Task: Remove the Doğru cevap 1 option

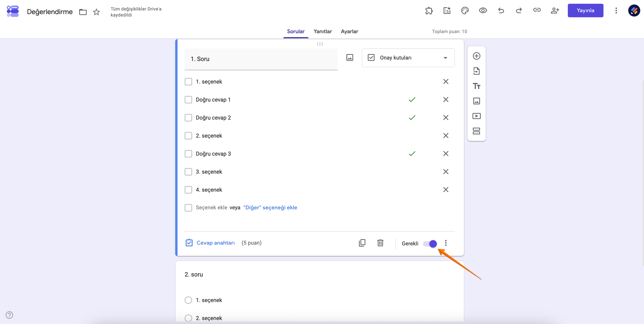Action: (x=446, y=100)
